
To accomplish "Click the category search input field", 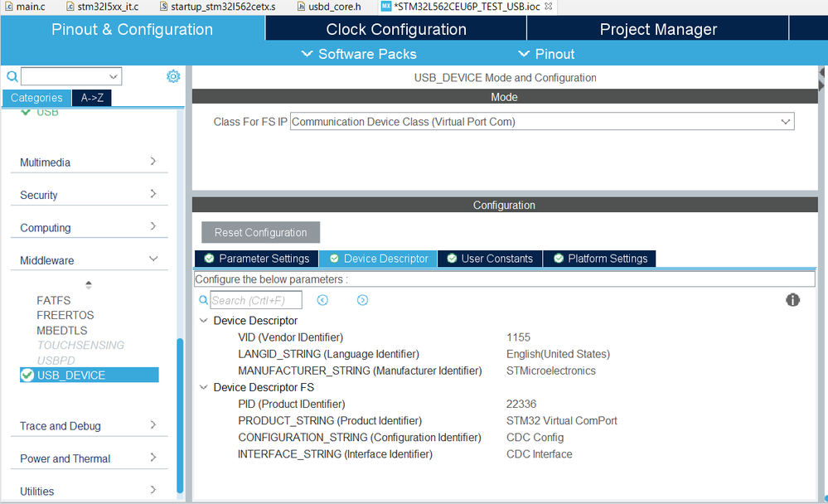I will pos(71,76).
